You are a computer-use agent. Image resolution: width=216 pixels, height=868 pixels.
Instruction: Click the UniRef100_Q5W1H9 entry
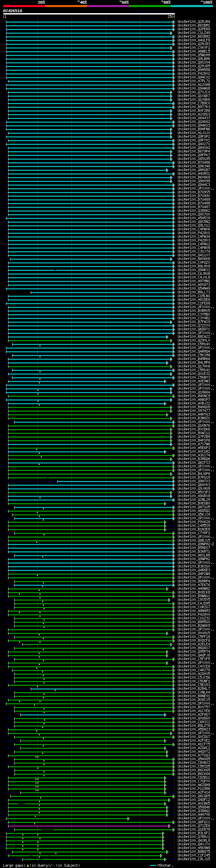[194, 55]
